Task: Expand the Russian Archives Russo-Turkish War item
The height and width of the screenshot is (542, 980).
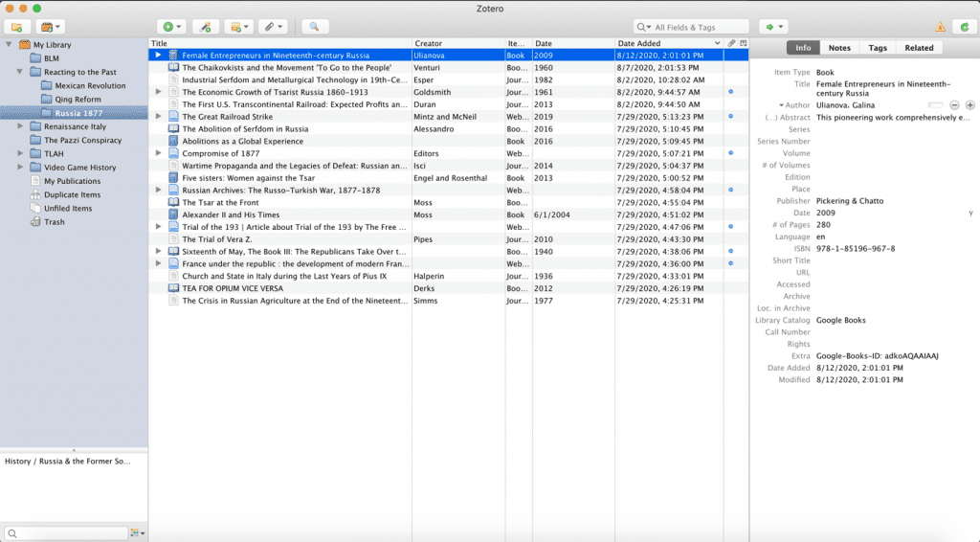Action: [158, 190]
